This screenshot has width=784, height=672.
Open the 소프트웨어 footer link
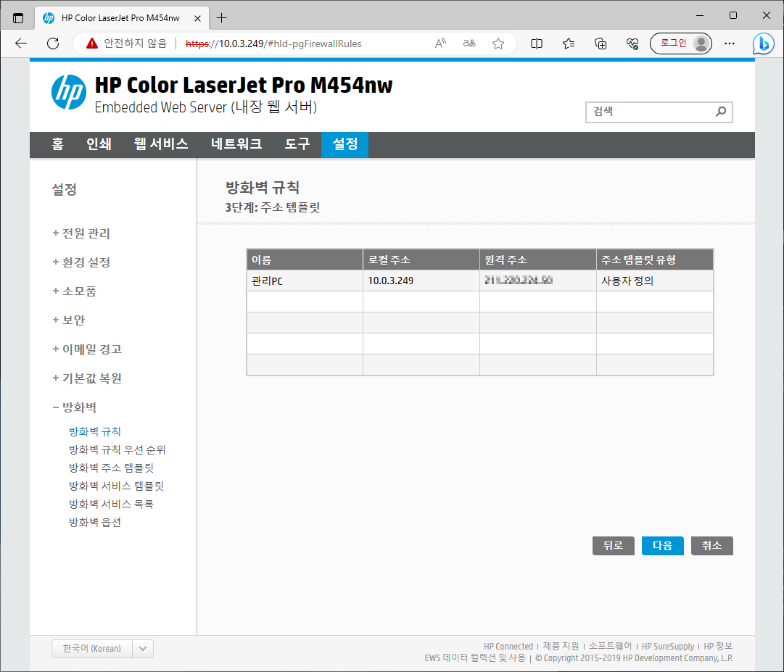click(610, 647)
